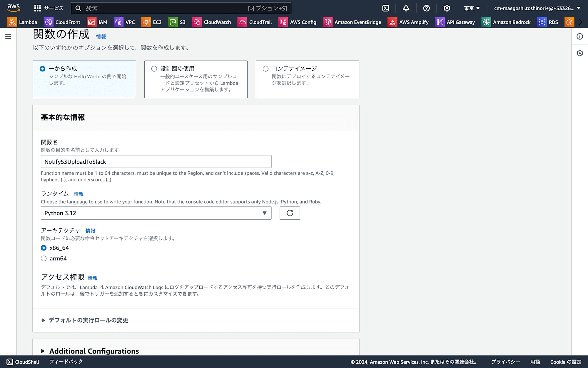Select 一から作成 option

[84, 79]
